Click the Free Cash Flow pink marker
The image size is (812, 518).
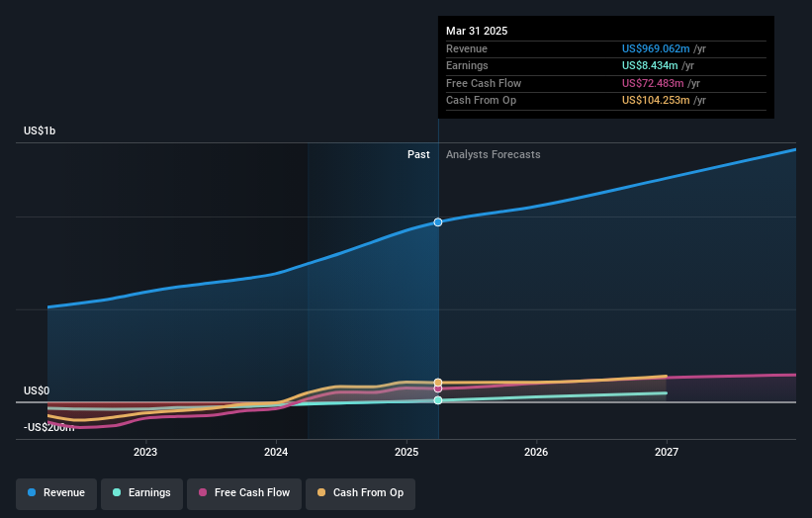(438, 388)
